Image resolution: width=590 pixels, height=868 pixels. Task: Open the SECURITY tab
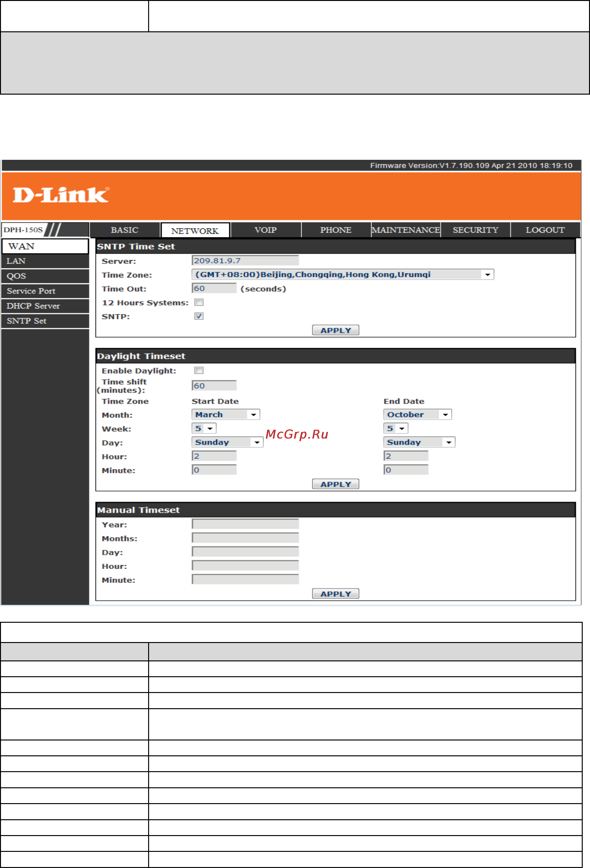click(x=476, y=230)
